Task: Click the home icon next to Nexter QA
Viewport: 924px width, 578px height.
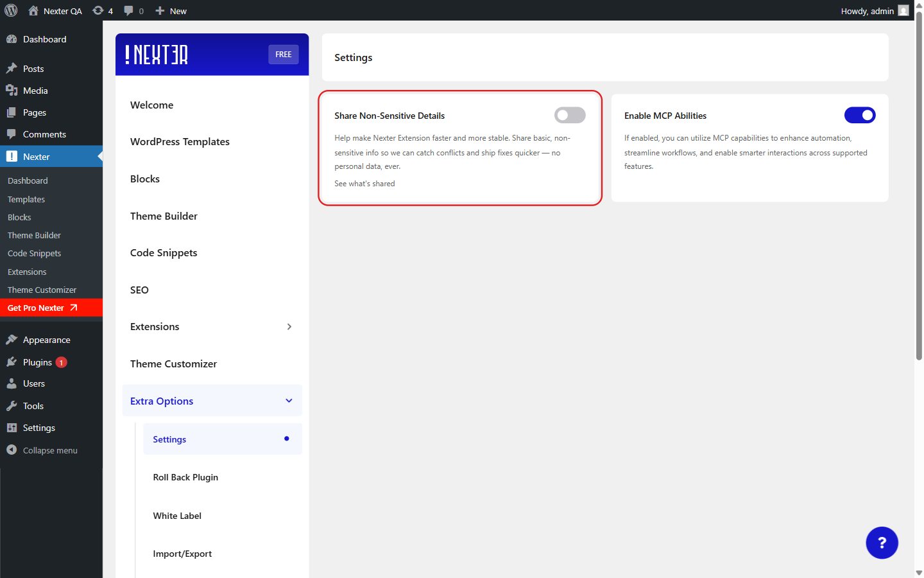Action: pyautogui.click(x=33, y=11)
